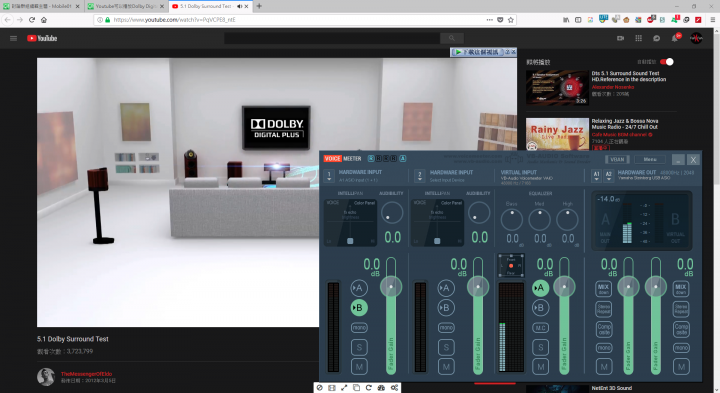
Task: Open the YouTube messages icon
Action: (657, 39)
